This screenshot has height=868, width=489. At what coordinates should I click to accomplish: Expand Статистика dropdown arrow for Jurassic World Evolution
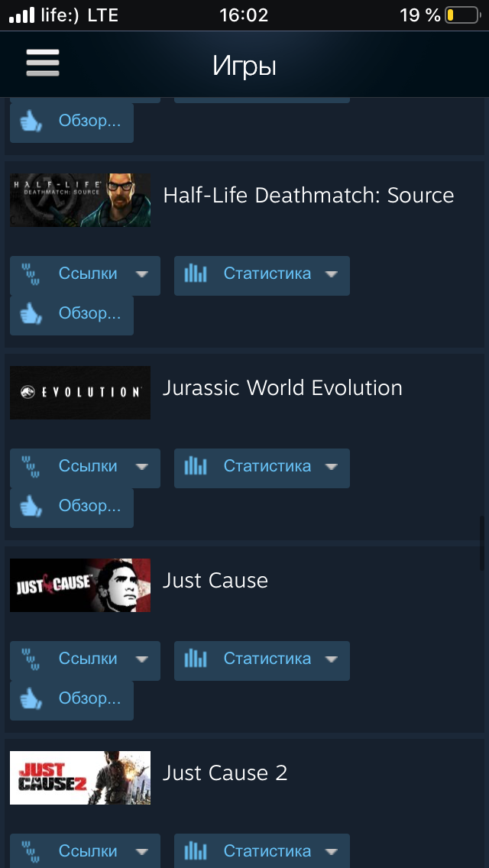[331, 467]
